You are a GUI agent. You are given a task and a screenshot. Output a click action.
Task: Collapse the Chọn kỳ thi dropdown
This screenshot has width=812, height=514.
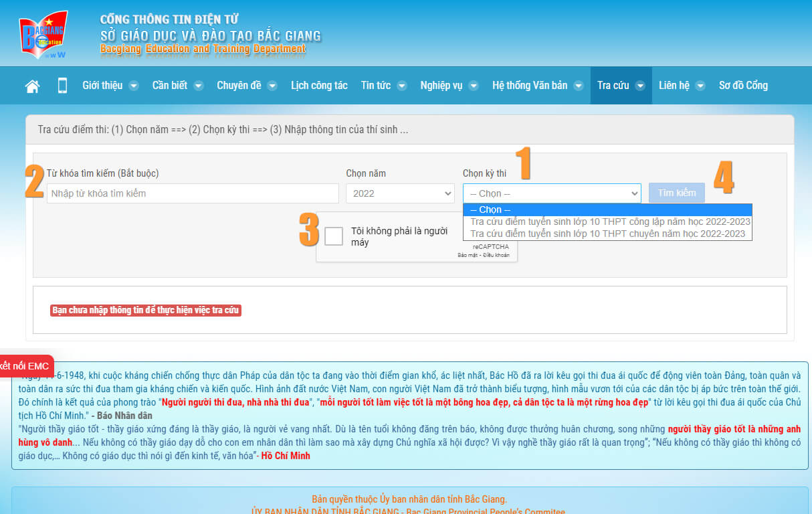[551, 193]
